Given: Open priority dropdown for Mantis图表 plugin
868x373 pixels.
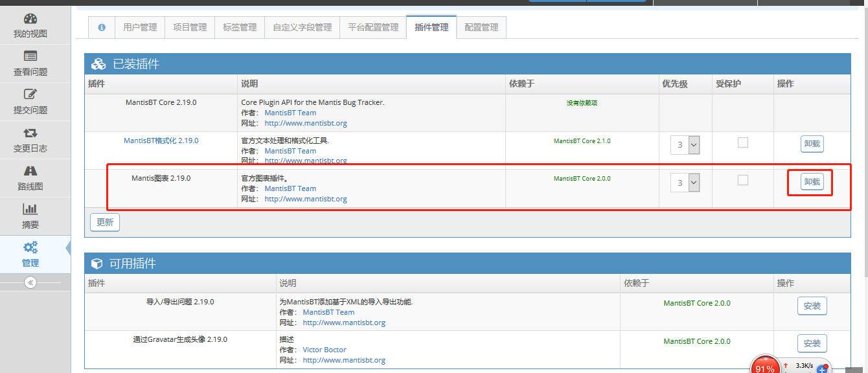Looking at the screenshot, I should pyautogui.click(x=685, y=183).
